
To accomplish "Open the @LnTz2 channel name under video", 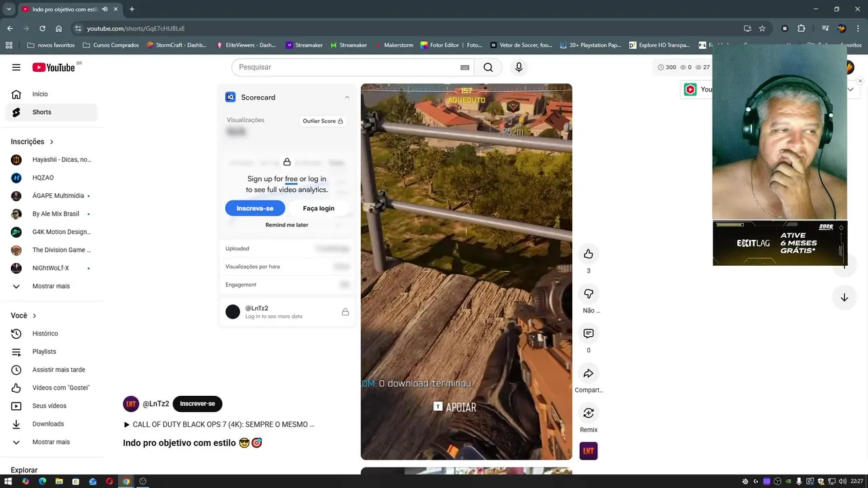I will [x=156, y=404].
